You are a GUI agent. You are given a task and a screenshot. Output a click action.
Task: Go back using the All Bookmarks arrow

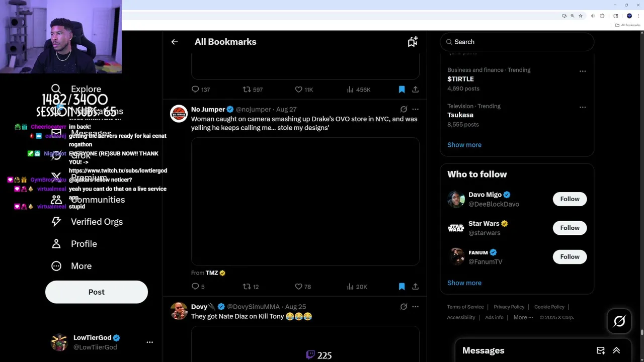point(175,42)
